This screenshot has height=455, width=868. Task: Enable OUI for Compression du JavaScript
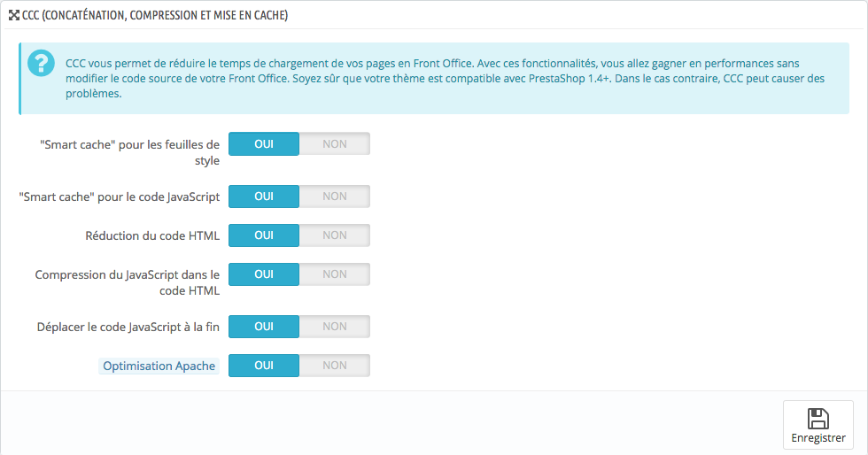(264, 274)
